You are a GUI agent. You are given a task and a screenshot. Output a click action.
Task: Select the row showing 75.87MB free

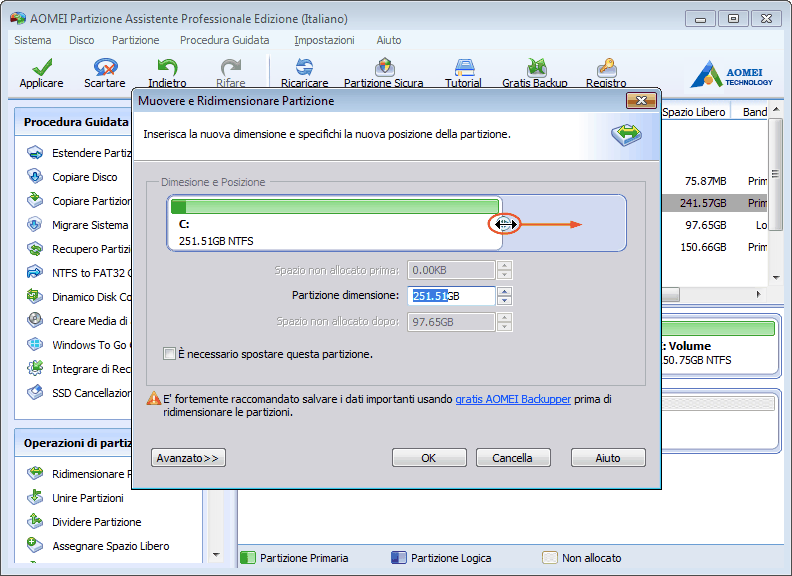coord(714,181)
